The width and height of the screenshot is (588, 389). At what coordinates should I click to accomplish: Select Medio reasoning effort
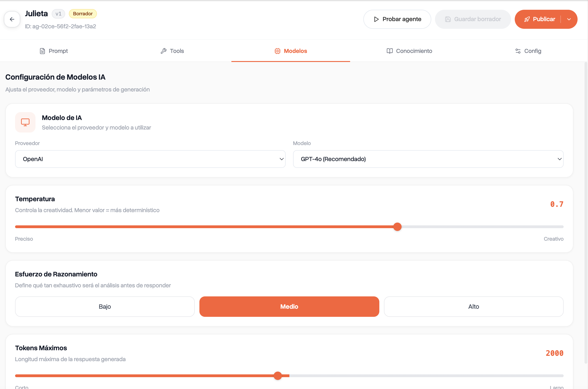[x=289, y=306]
